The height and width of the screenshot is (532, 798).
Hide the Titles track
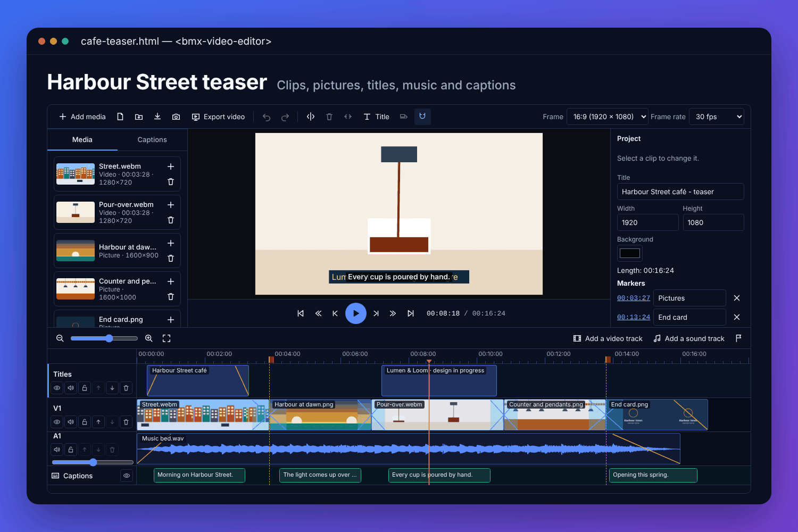point(57,388)
